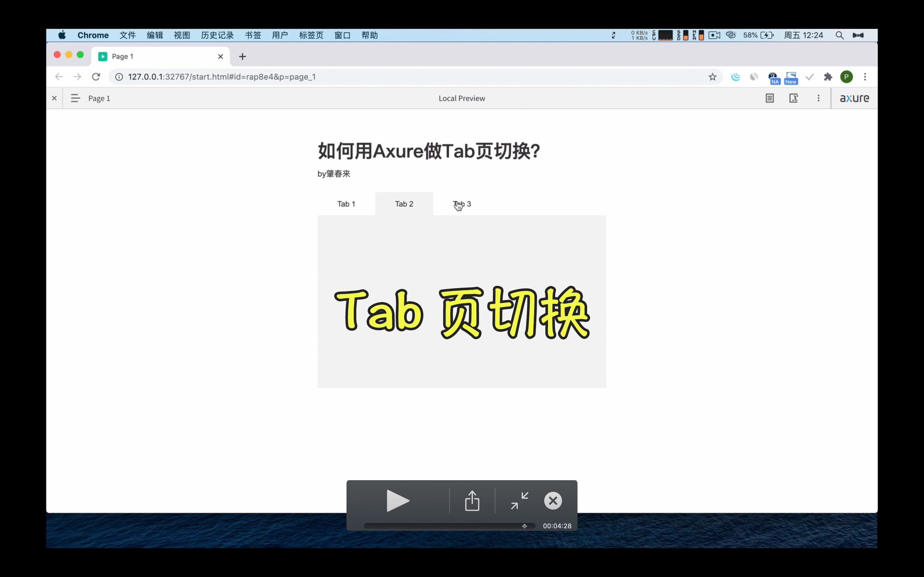The height and width of the screenshot is (577, 924).
Task: Open Chrome three-dot customize menu
Action: coord(865,77)
